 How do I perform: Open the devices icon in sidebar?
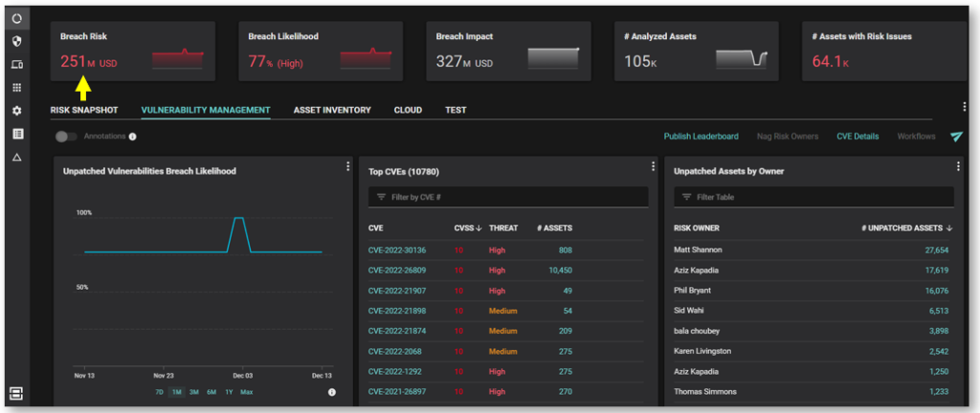(x=17, y=65)
